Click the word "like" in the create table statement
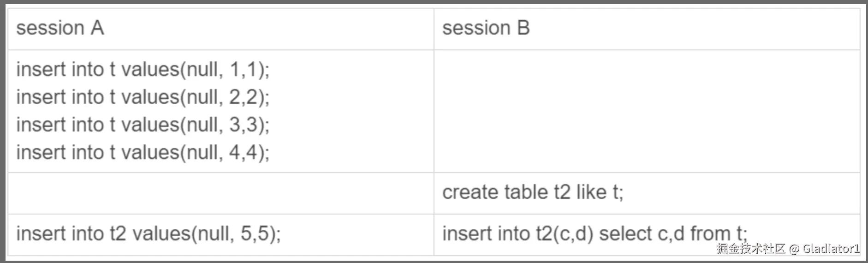Screen dimensions: 868x263 coord(591,192)
